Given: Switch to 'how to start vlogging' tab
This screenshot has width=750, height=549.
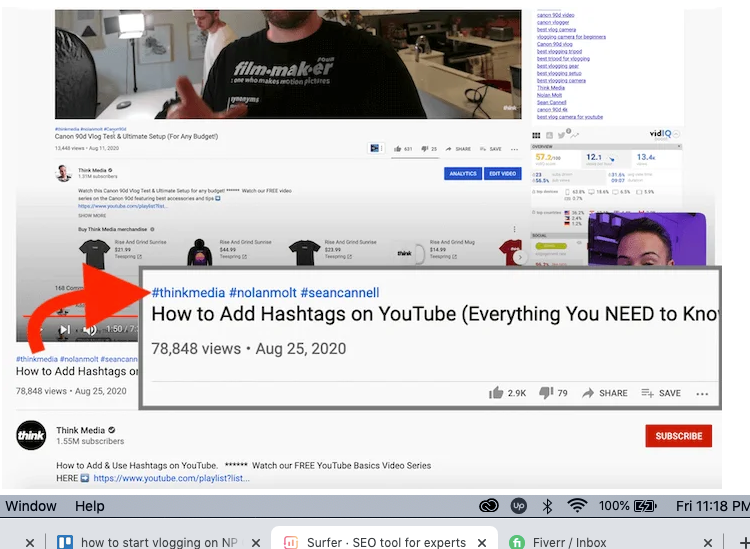Looking at the screenshot, I should 153,542.
